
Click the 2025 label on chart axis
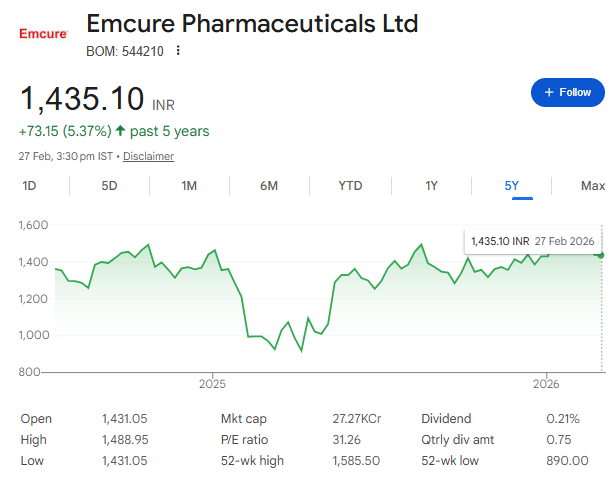coord(213,384)
